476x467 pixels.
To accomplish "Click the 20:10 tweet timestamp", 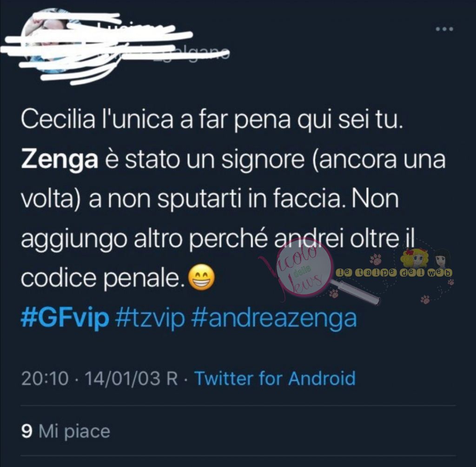I will coord(45,379).
